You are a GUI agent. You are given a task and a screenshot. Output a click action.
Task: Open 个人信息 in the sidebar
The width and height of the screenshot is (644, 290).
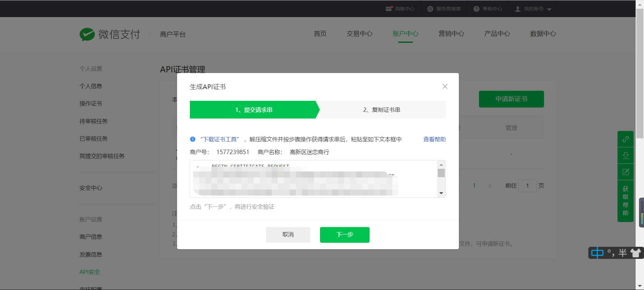coord(91,86)
